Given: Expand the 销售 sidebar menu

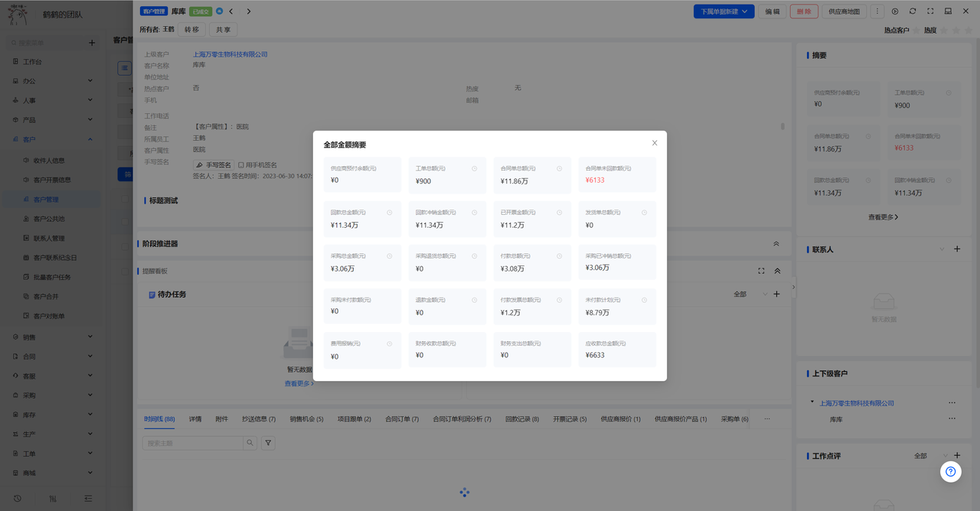Looking at the screenshot, I should click(x=51, y=337).
